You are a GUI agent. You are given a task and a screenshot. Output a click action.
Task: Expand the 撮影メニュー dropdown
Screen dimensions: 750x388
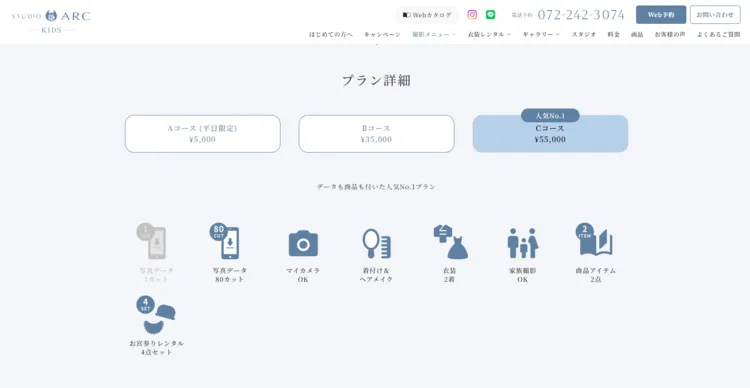pos(434,34)
